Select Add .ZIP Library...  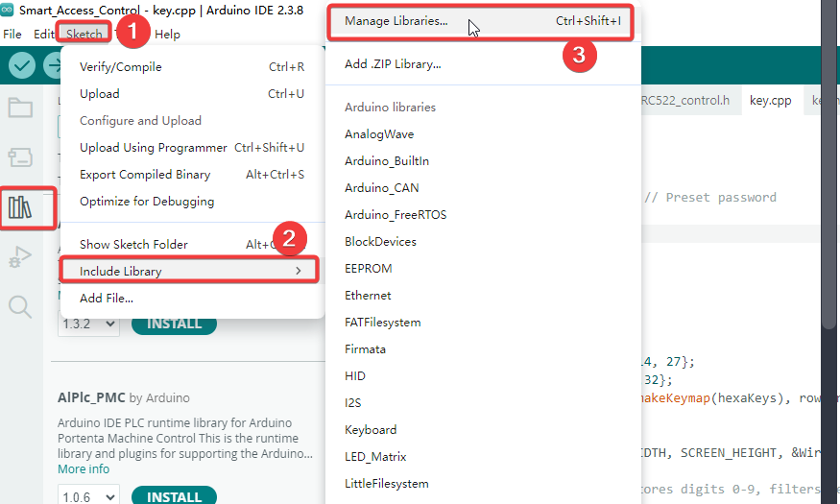coord(483,64)
